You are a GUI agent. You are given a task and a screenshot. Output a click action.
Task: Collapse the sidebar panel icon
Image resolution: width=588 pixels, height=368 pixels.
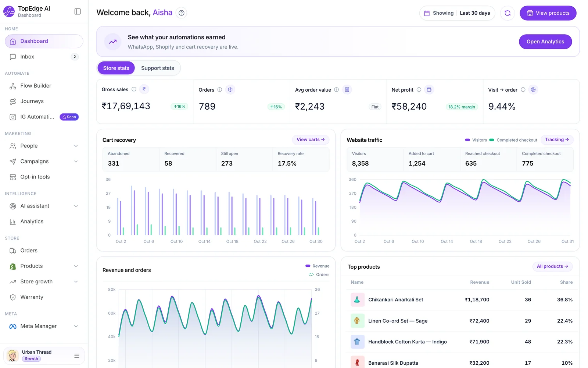tap(78, 11)
